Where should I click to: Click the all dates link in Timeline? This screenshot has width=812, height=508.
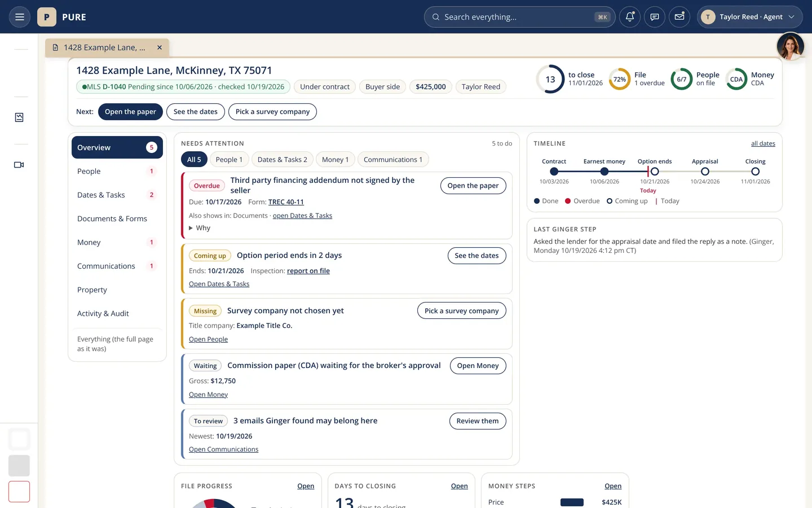coord(763,143)
